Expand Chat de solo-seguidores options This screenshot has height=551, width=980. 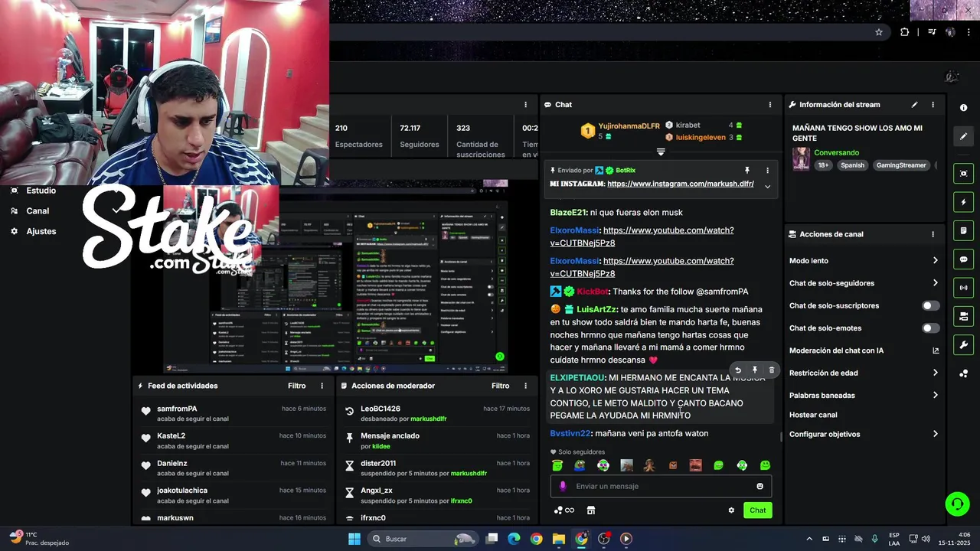point(936,283)
